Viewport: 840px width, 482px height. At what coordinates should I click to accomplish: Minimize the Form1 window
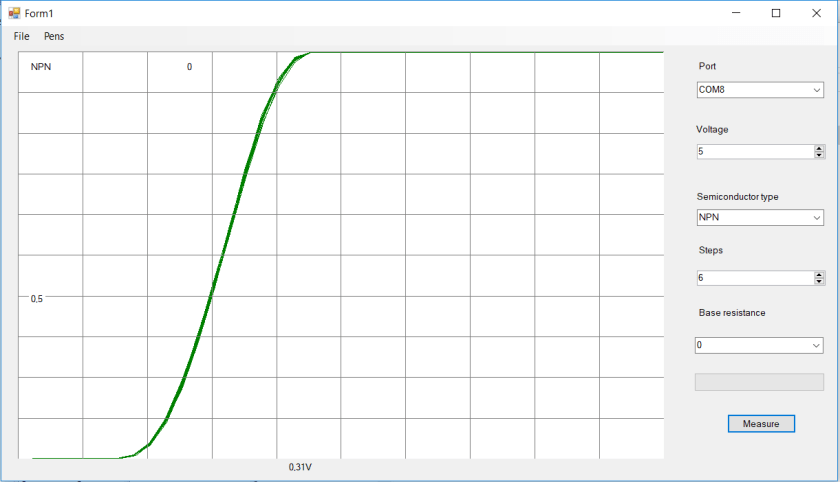(x=736, y=13)
